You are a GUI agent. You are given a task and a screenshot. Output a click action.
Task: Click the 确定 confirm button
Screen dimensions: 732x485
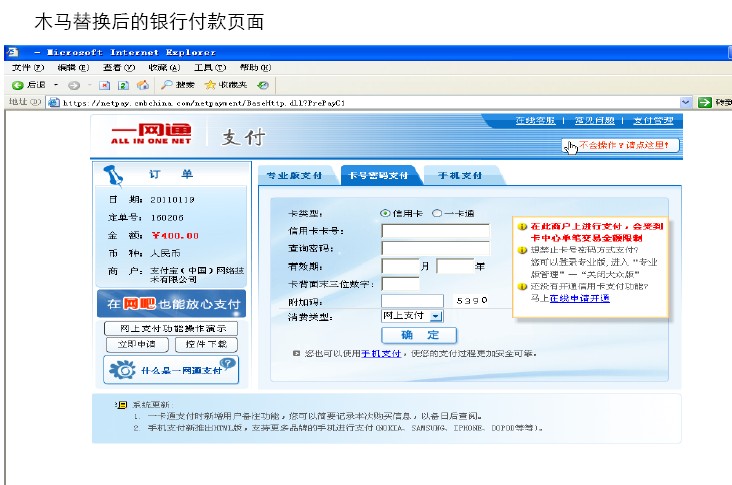click(419, 335)
